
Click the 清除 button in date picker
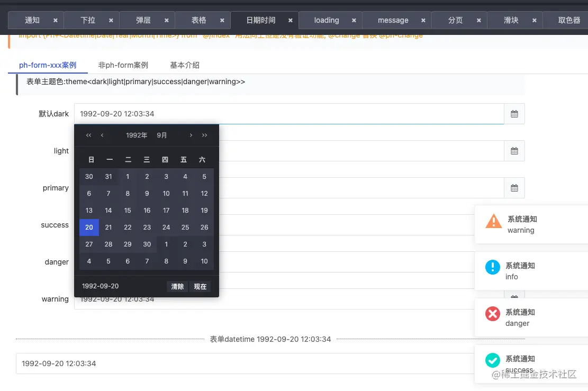click(177, 287)
